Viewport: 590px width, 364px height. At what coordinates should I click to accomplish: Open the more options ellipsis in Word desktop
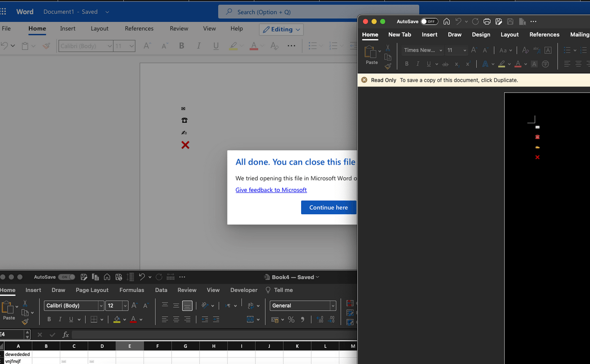point(533,22)
